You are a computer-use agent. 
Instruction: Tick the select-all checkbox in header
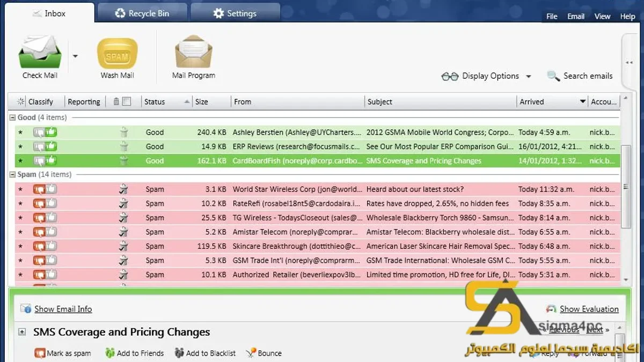click(127, 101)
